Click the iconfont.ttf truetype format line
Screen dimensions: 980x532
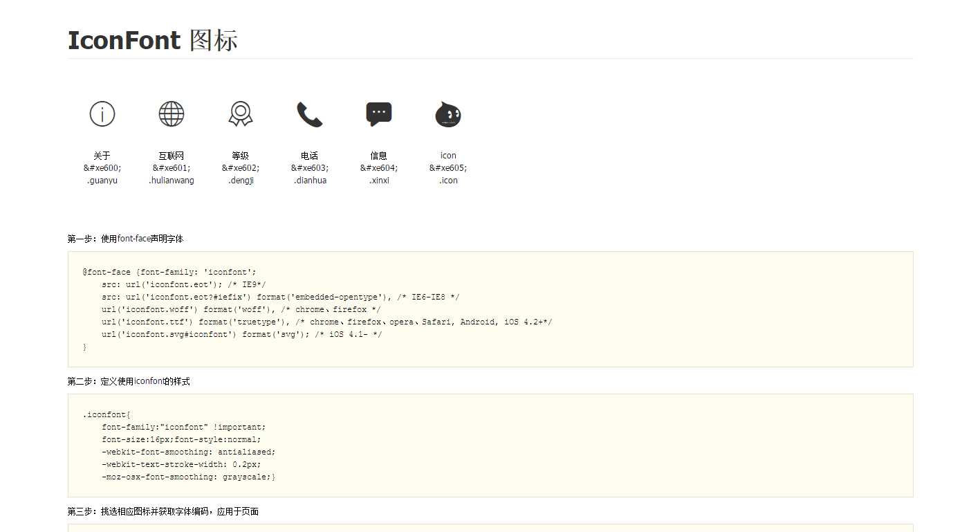point(326,322)
